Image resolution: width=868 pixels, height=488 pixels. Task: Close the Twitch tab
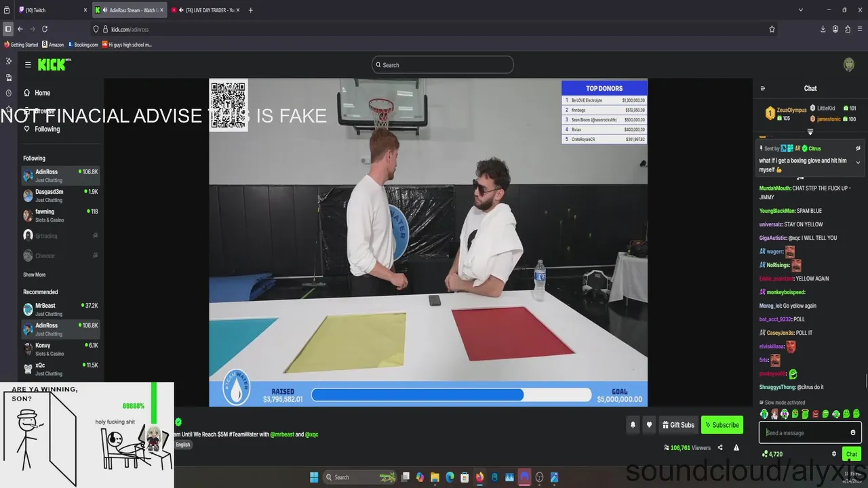pos(85,10)
